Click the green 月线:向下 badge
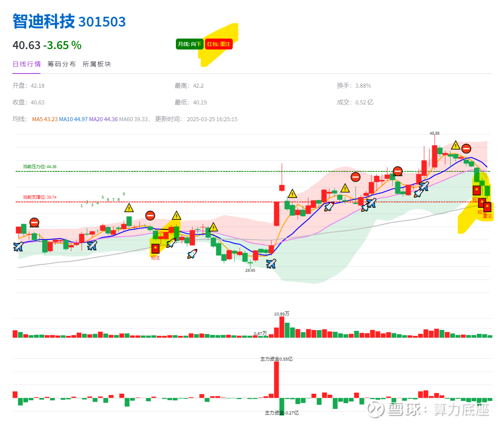The width and height of the screenshot is (504, 425). 189,44
